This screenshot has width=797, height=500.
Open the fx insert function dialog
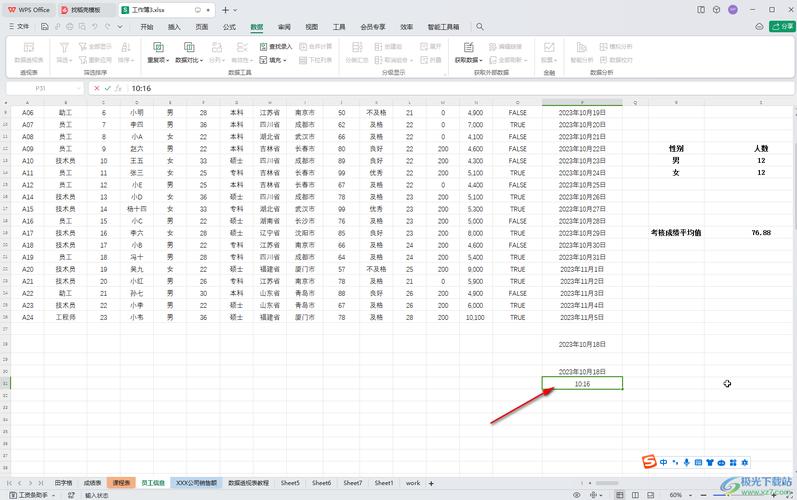pos(120,88)
